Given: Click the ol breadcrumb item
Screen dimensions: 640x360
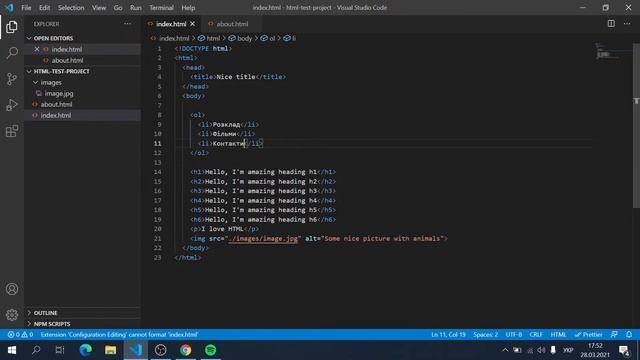Looking at the screenshot, I should (272, 38).
